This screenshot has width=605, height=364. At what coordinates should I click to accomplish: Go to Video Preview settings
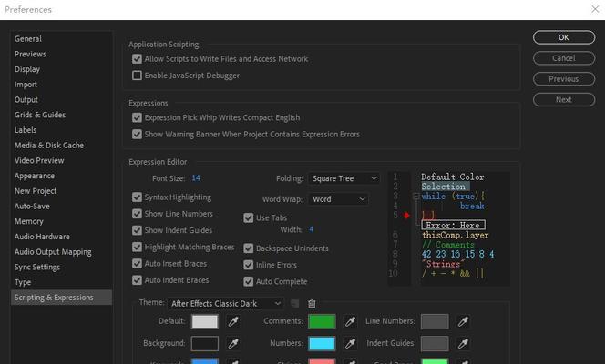point(39,161)
